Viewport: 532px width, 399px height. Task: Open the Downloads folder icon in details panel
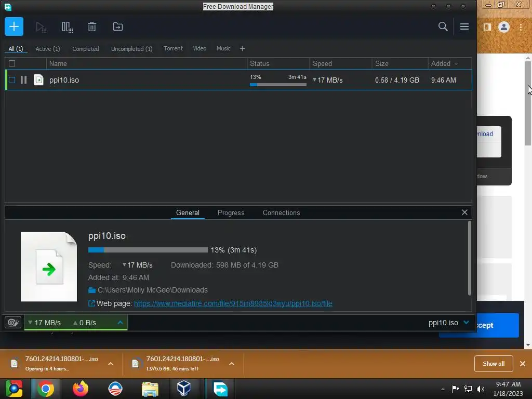(x=91, y=290)
